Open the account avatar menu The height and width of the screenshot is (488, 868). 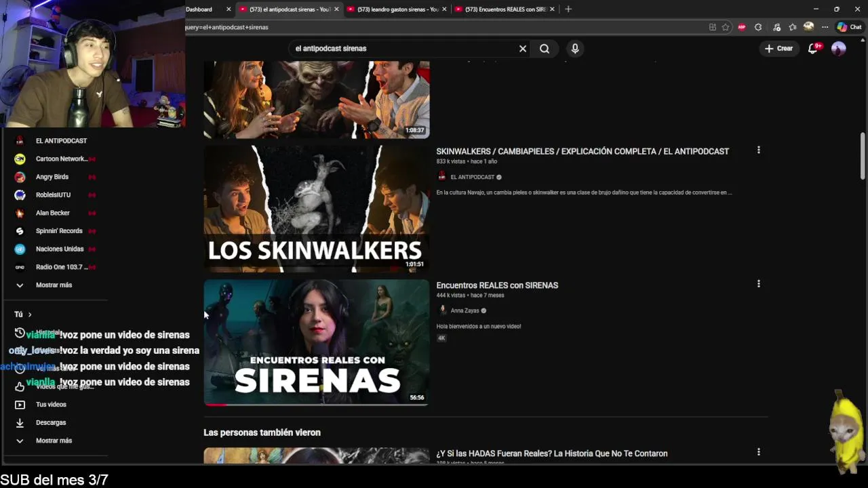(839, 48)
